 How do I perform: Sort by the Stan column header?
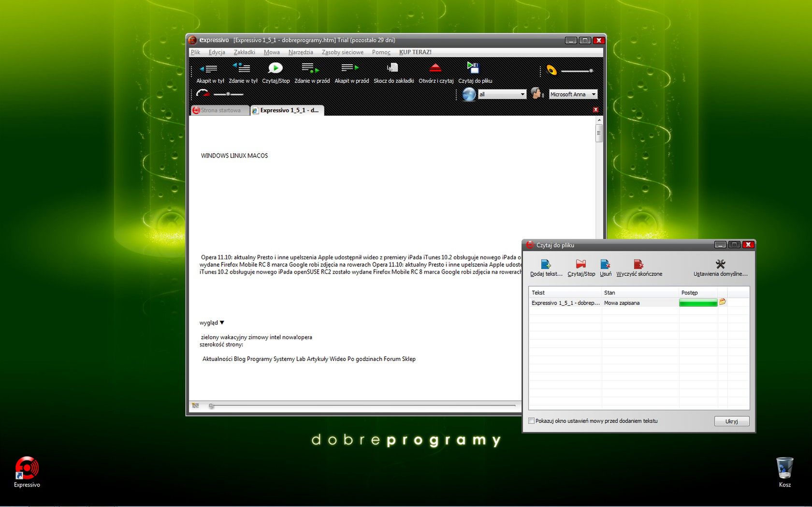(640, 293)
